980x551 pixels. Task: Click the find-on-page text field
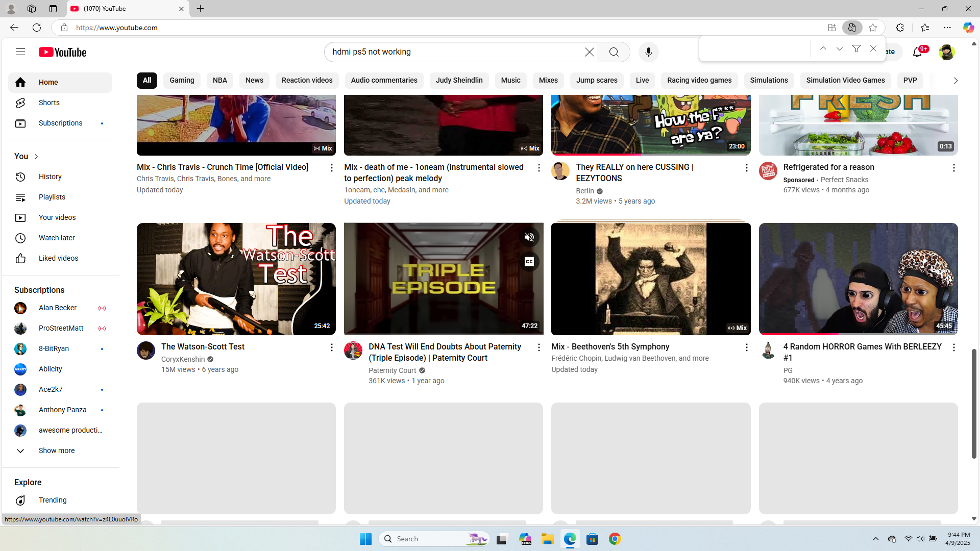tap(755, 49)
